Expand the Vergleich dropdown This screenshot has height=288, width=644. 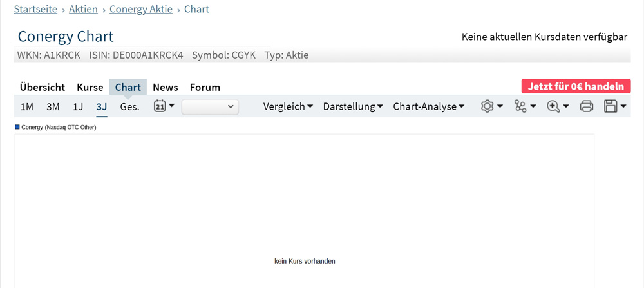tap(288, 106)
